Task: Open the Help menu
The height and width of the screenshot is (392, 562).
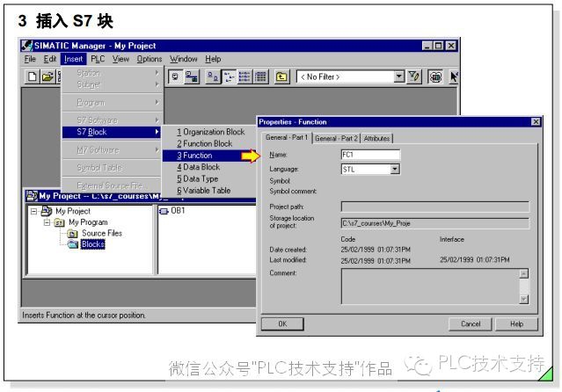Action: (x=213, y=59)
